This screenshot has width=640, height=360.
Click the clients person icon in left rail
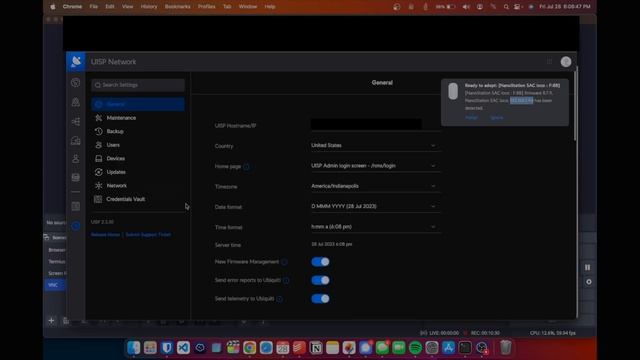76,159
